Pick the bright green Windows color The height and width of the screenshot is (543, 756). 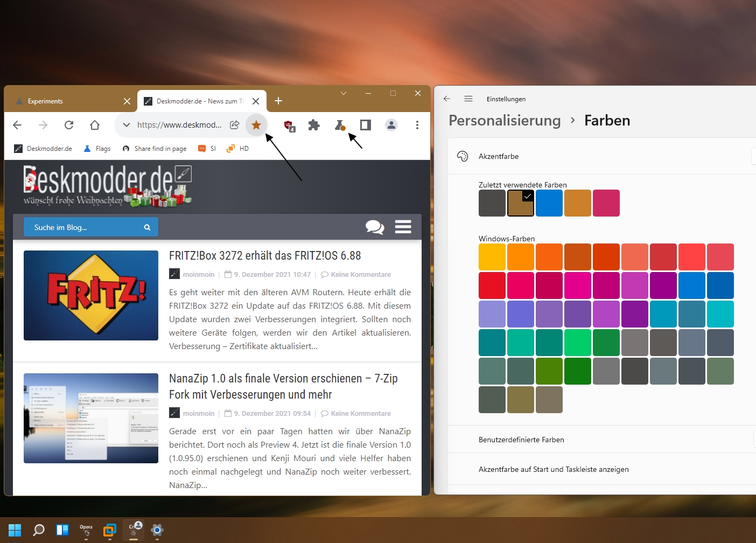[x=578, y=343]
